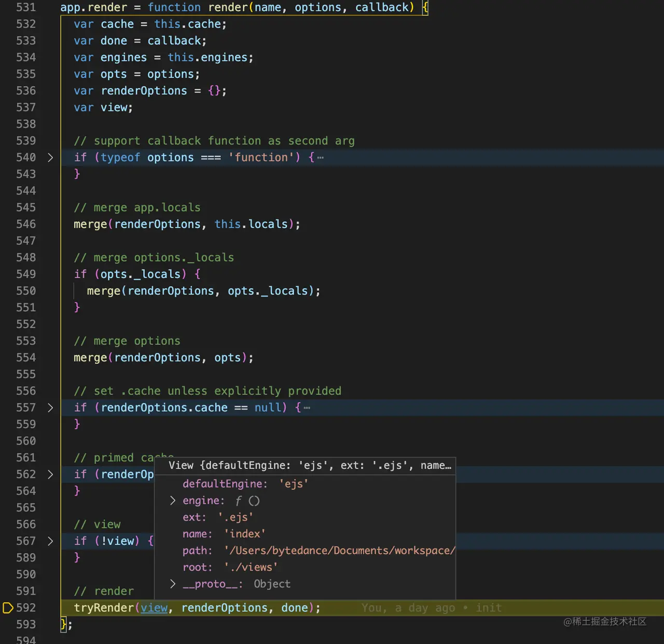Expand __proto__ Object in hover popup
Screen dimensions: 664x644
pos(173,584)
